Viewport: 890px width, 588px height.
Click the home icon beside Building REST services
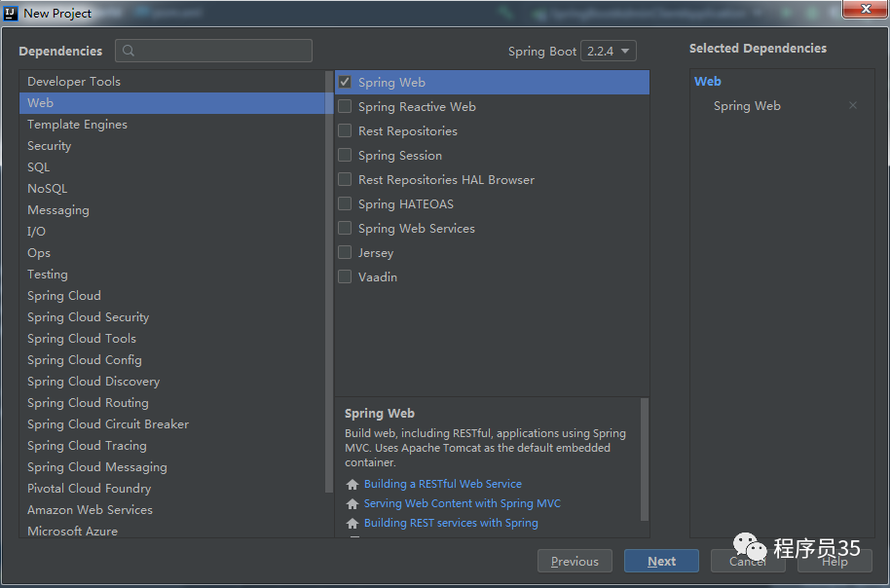click(352, 523)
